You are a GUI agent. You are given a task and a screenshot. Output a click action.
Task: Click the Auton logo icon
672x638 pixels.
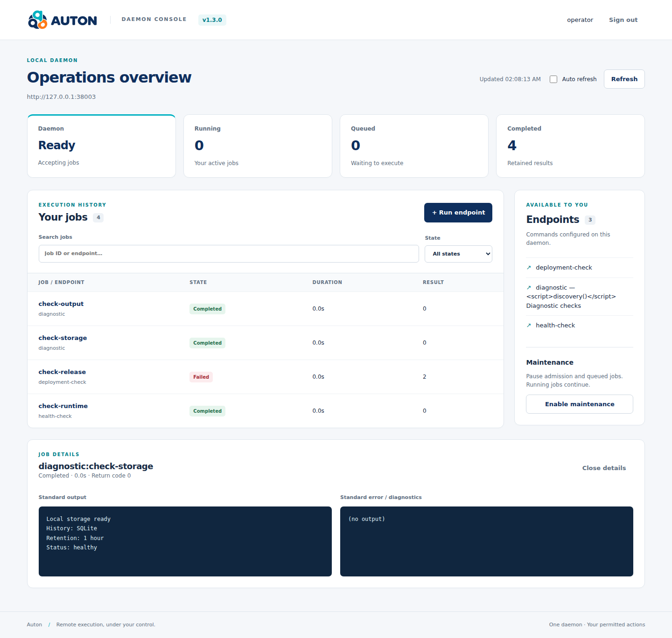[x=37, y=20]
